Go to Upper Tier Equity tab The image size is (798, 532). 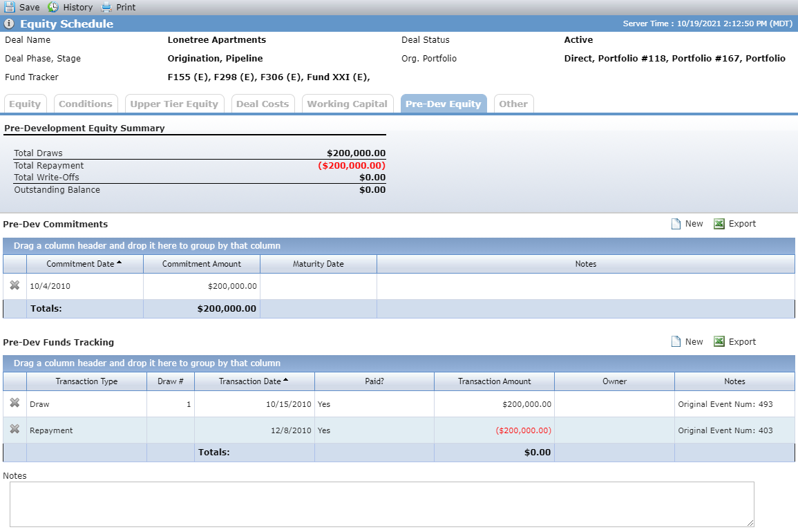(174, 104)
